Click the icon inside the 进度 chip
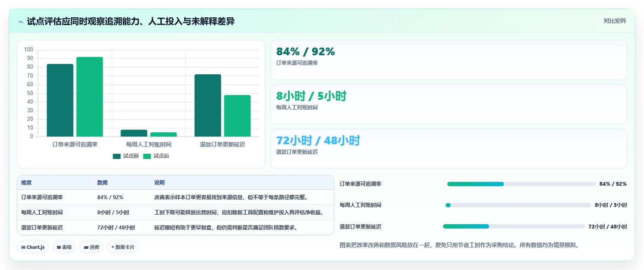The height and width of the screenshot is (270, 644). pos(86,248)
